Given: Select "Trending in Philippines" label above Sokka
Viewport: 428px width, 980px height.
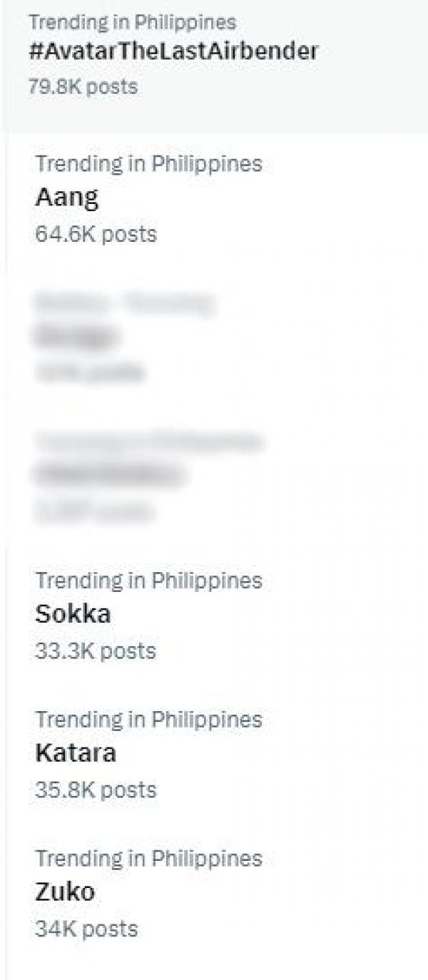Looking at the screenshot, I should click(x=149, y=580).
